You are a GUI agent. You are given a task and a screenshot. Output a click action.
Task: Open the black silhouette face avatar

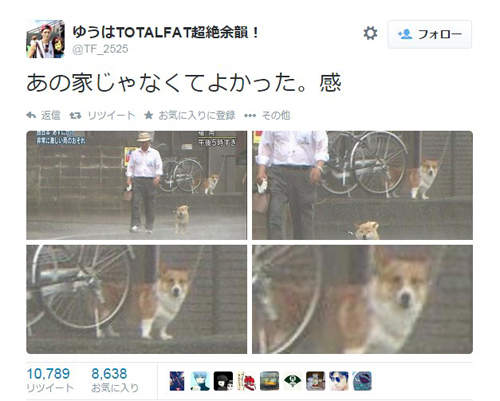tap(223, 381)
